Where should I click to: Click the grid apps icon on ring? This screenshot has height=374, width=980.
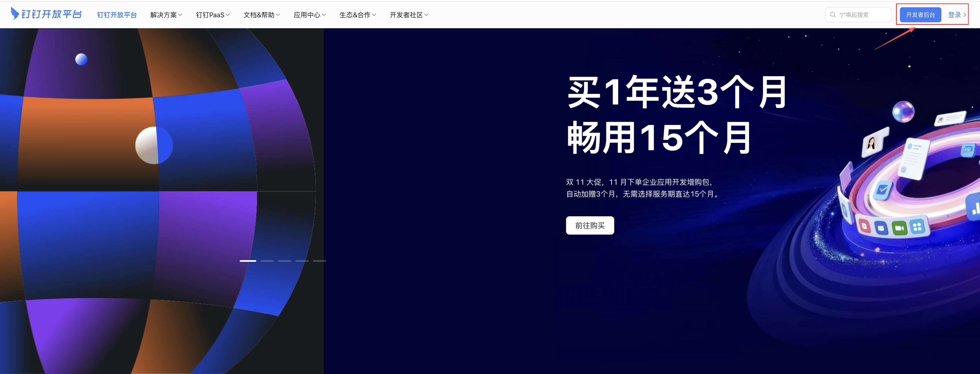pos(917,227)
